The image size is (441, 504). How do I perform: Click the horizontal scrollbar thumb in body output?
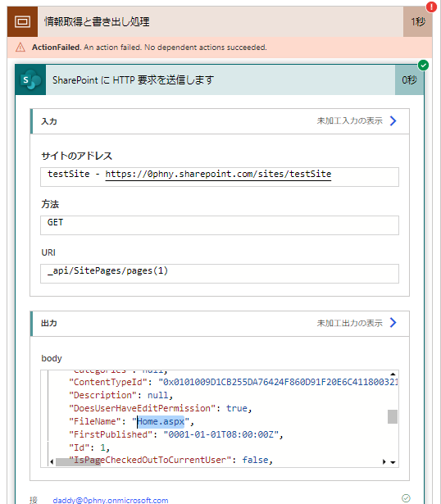[x=78, y=462]
